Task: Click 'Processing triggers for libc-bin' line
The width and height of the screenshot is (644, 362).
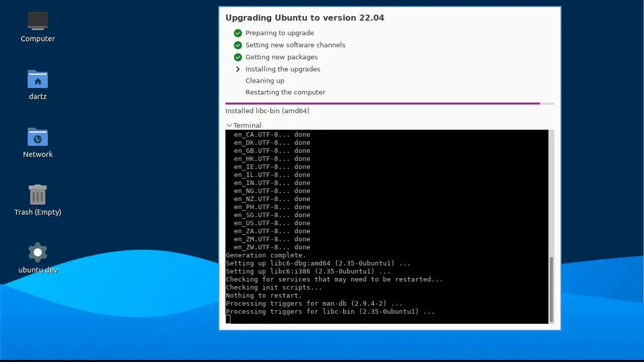Action: click(330, 312)
